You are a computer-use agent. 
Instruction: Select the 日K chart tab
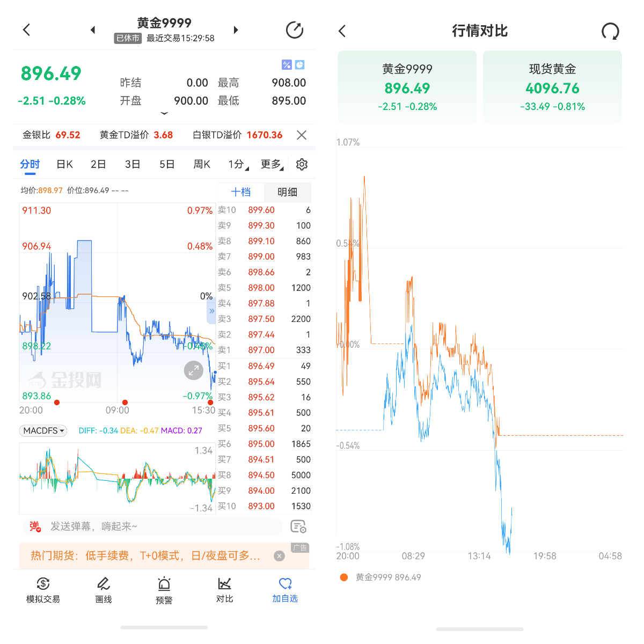click(x=65, y=164)
